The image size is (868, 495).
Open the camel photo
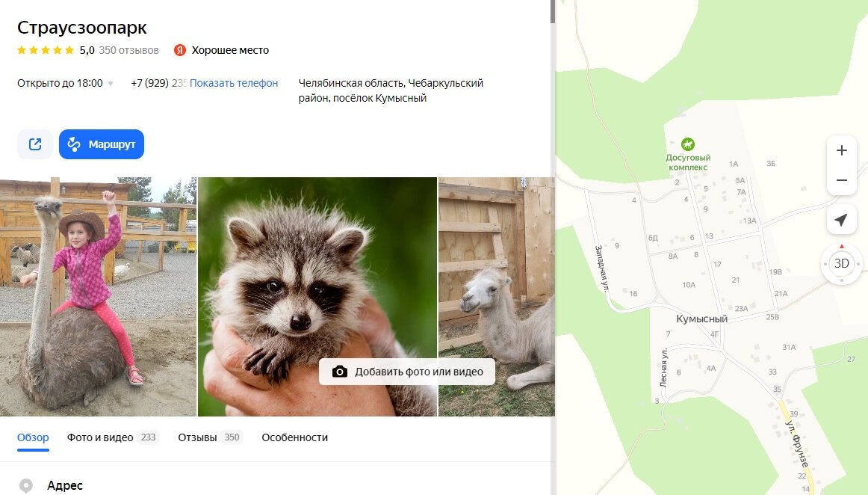tap(497, 297)
